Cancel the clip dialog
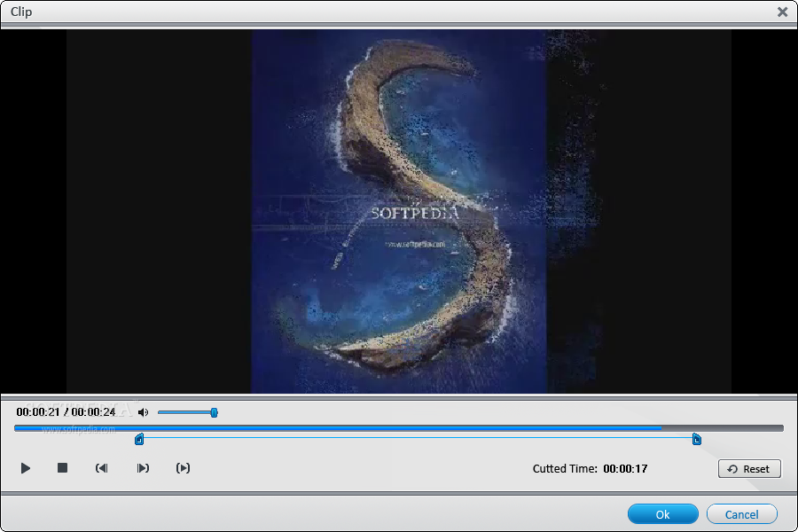The width and height of the screenshot is (798, 532). [x=741, y=514]
